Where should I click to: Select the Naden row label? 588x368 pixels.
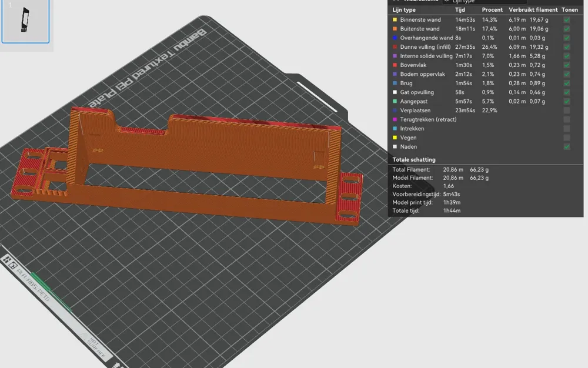pyautogui.click(x=409, y=147)
